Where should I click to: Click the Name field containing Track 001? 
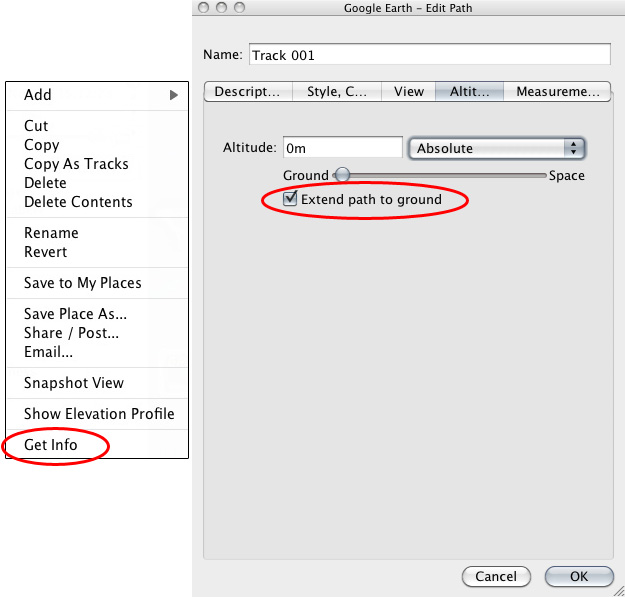pos(430,55)
